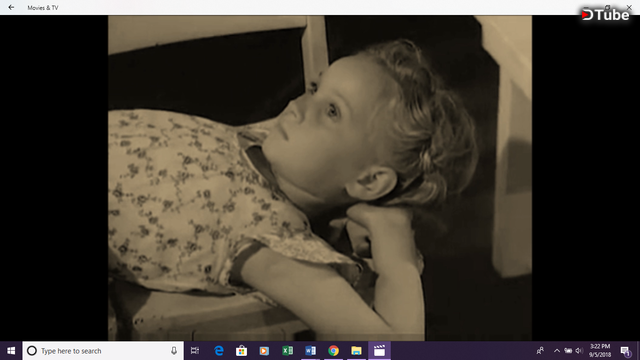Open the clock showing 3:22 PM
The width and height of the screenshot is (640, 360).
(600, 351)
